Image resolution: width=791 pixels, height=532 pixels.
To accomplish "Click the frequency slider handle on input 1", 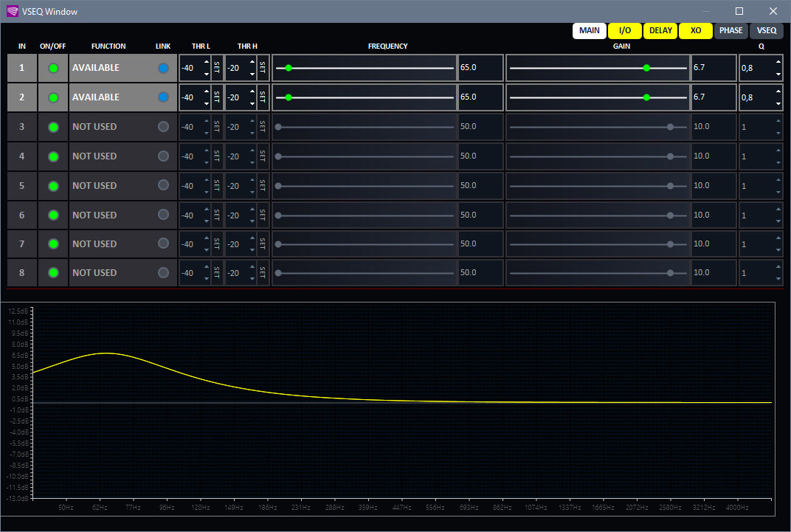I will coord(289,68).
